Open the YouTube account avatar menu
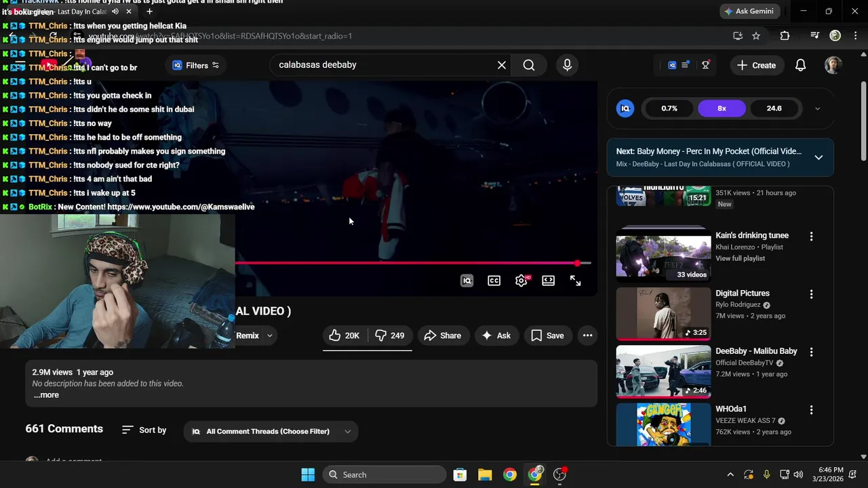 click(833, 65)
